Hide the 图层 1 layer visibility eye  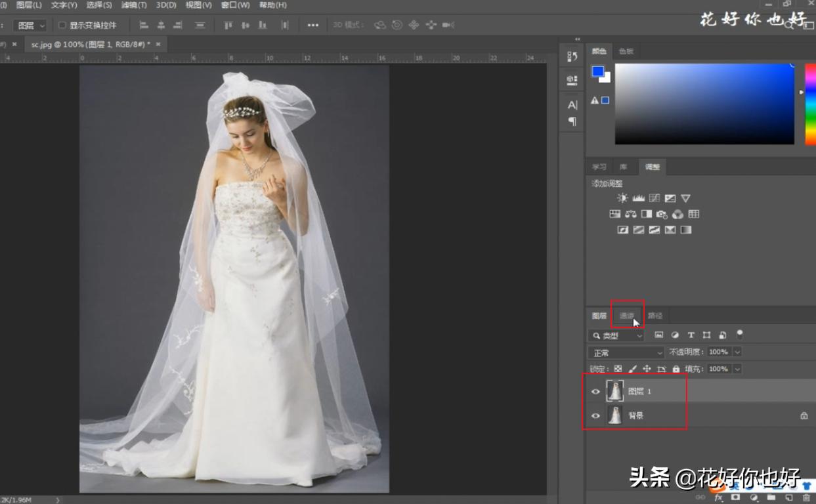click(595, 390)
